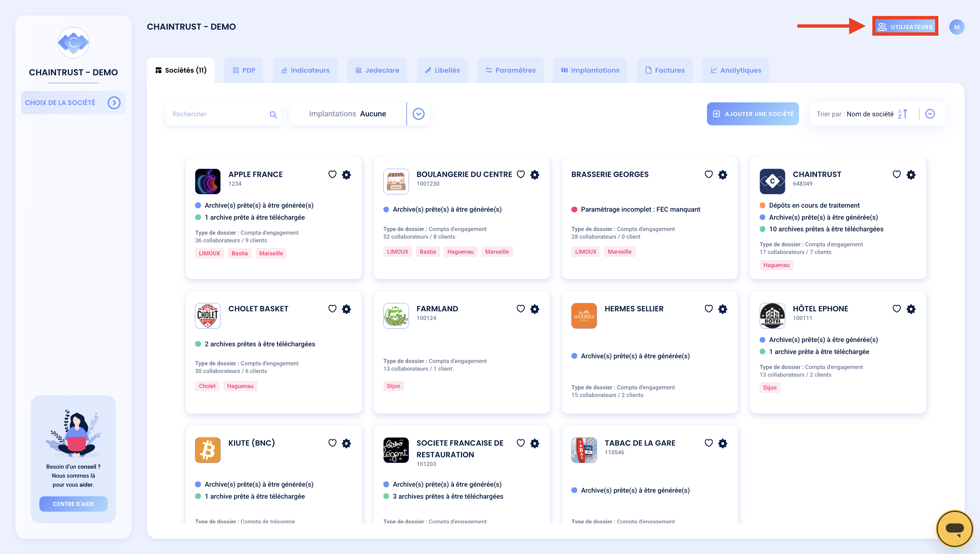Favorite FARMLAND with the heart

[x=520, y=309]
